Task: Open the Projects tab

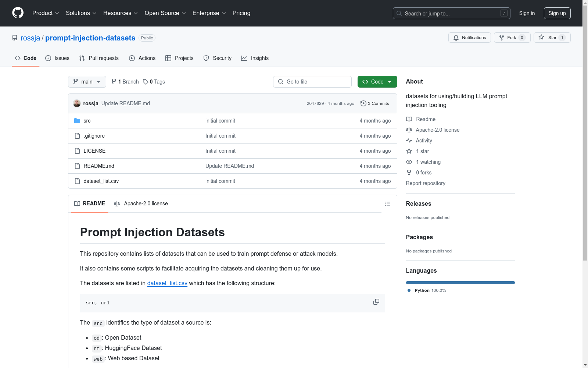Action: click(x=179, y=58)
